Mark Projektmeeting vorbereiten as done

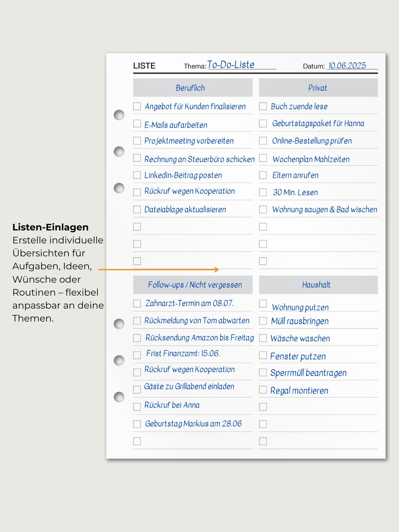tap(137, 141)
